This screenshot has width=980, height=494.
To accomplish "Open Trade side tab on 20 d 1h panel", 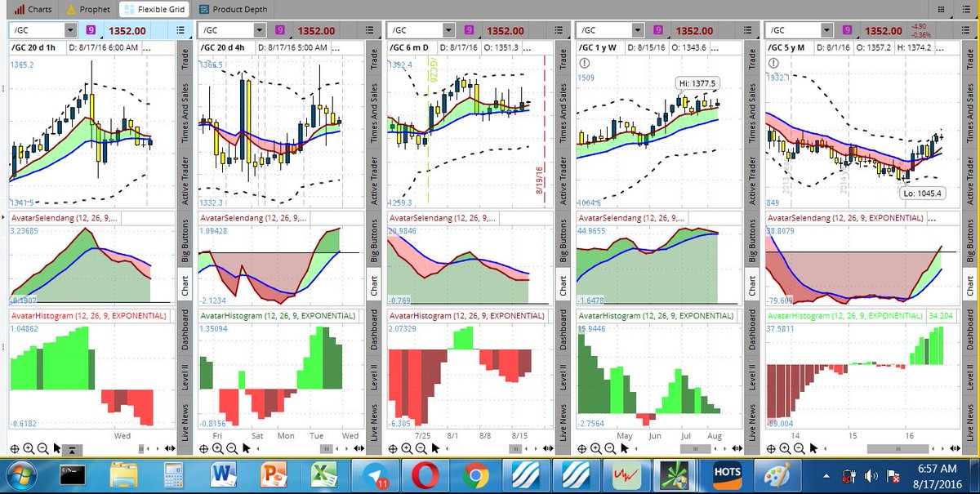I will 185,56.
